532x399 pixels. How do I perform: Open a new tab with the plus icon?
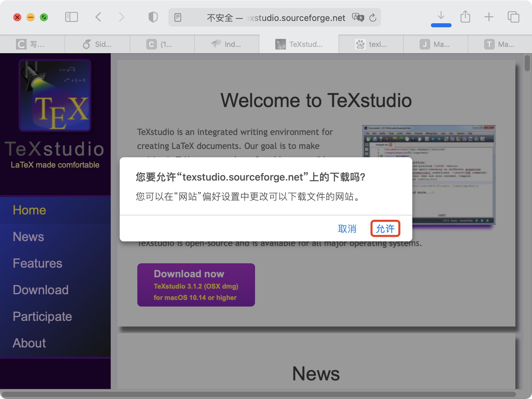tap(489, 17)
